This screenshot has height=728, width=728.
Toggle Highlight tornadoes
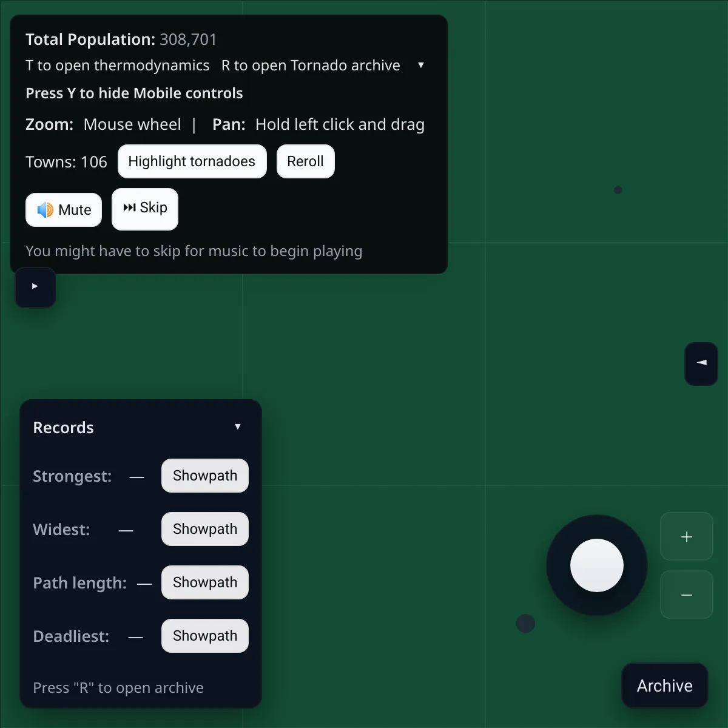pyautogui.click(x=192, y=161)
